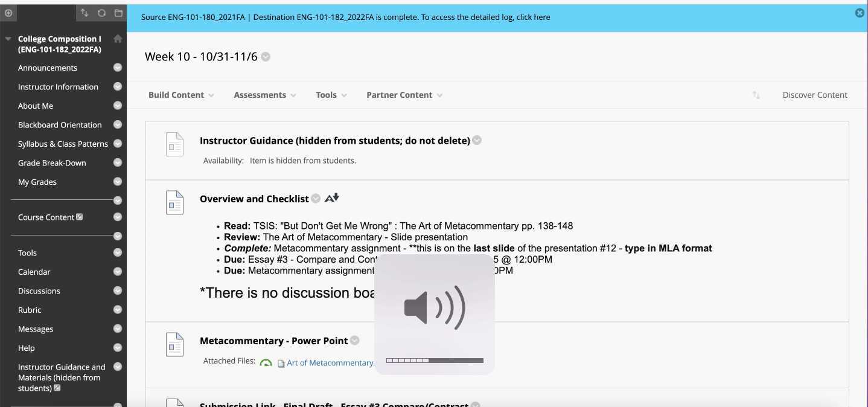The height and width of the screenshot is (407, 868).
Task: Open options chevron for Instructor Information
Action: tap(118, 87)
